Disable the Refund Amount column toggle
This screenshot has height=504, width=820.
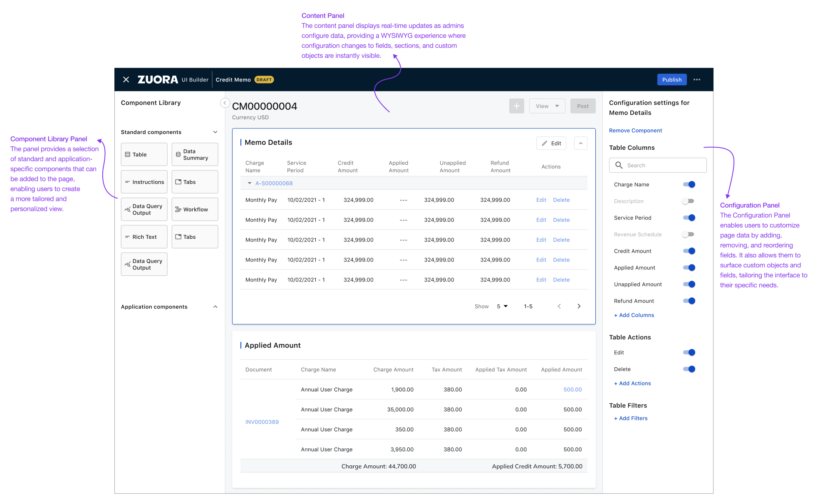coord(689,301)
